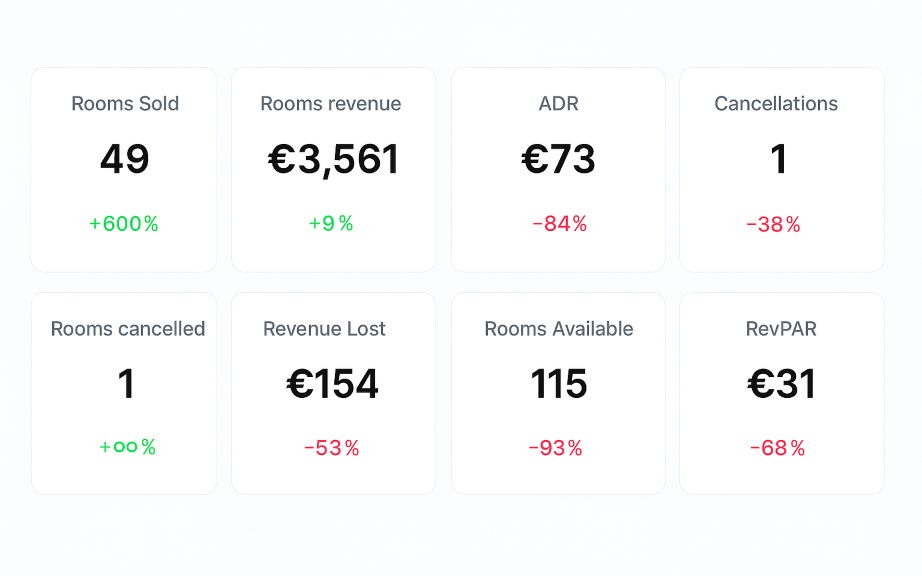Click the €154 revenue lost amount
The height and width of the screenshot is (576, 922).
pyautogui.click(x=333, y=385)
